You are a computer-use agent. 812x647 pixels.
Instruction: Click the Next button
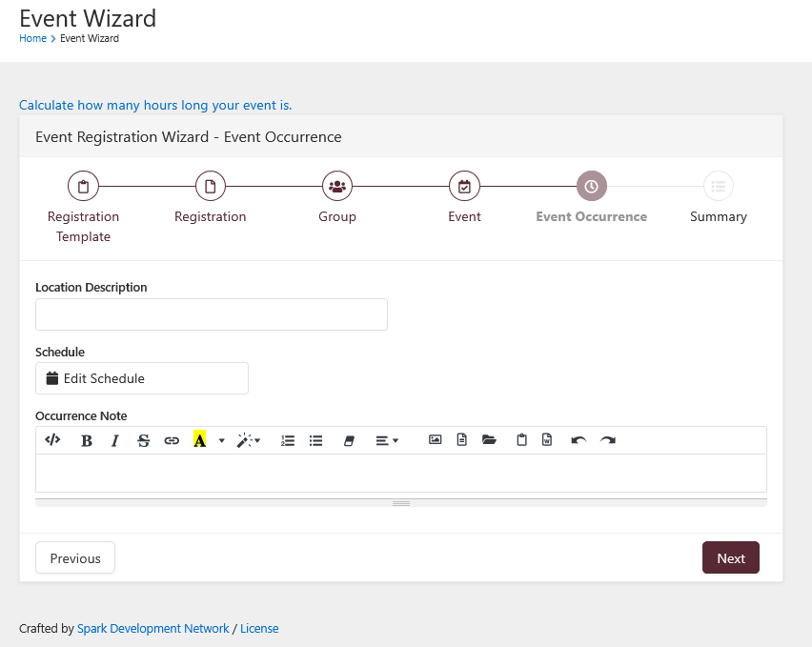(x=731, y=558)
